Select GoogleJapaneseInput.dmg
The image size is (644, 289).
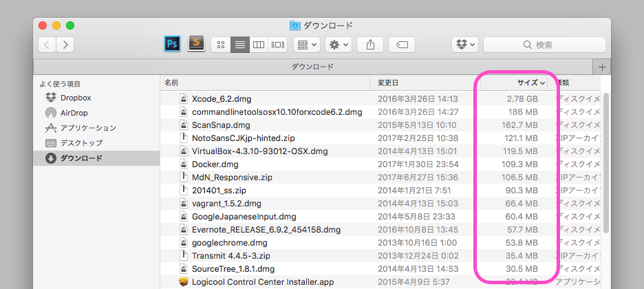(x=244, y=216)
